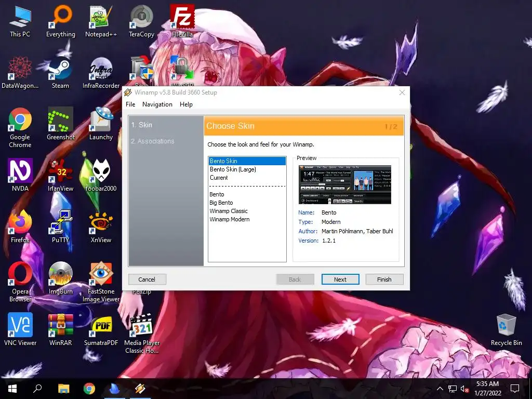Screen dimensions: 532x399
Task: Open taskbar search magnifier
Action: coord(37,389)
